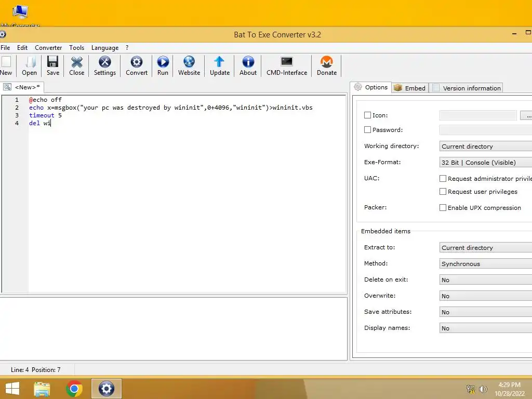Check Request administrator privileges
The width and height of the screenshot is (532, 399).
[x=443, y=179]
